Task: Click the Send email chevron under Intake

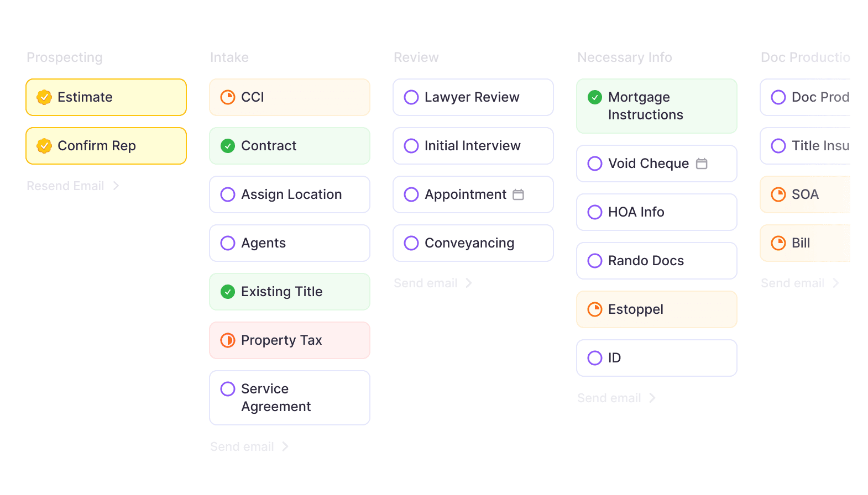Action: [285, 446]
